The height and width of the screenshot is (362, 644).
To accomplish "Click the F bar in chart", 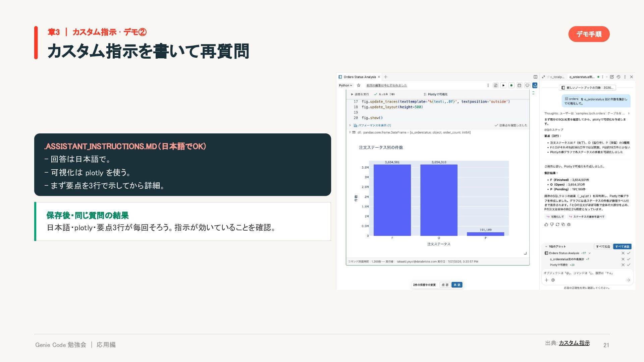I will (392, 200).
